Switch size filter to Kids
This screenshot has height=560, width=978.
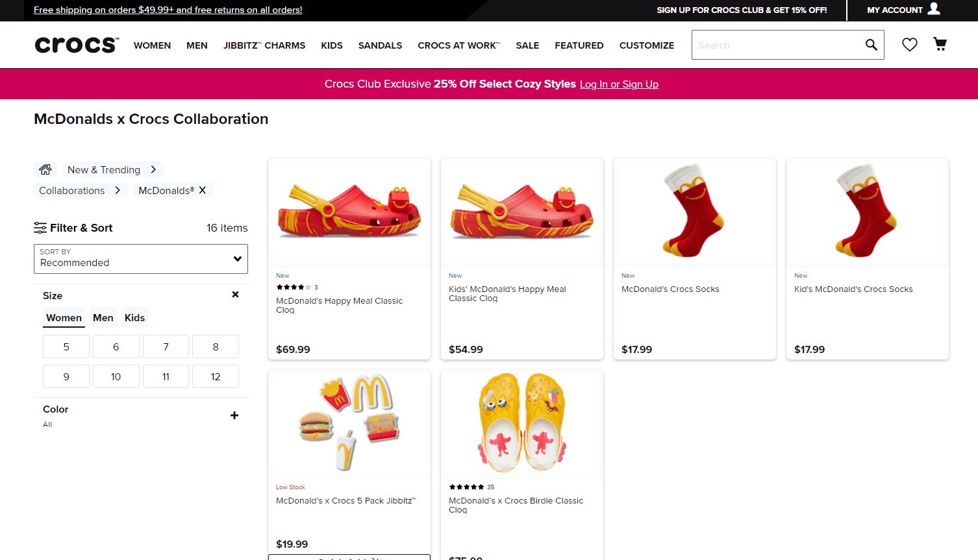point(134,317)
